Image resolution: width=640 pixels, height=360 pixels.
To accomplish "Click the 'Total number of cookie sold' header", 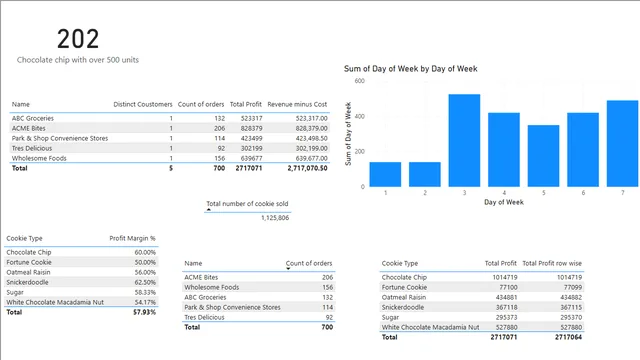I will tap(247, 204).
